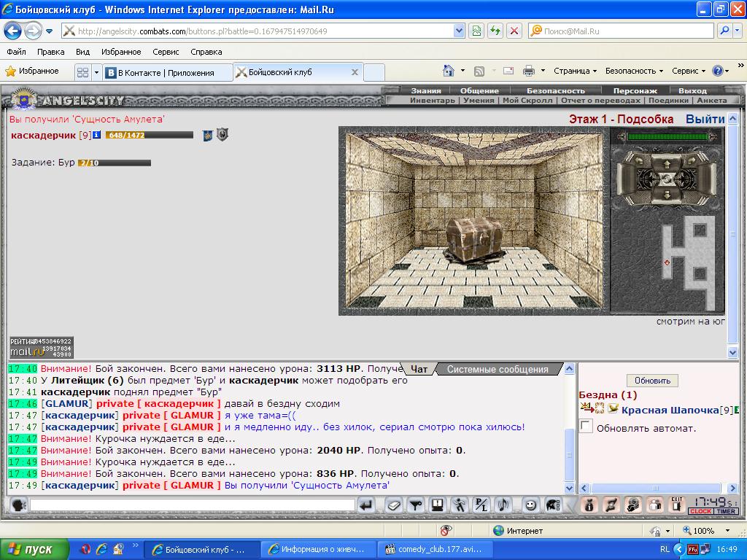The image size is (747, 560).
Task: Open the Безопасность game menu
Action: [x=555, y=90]
